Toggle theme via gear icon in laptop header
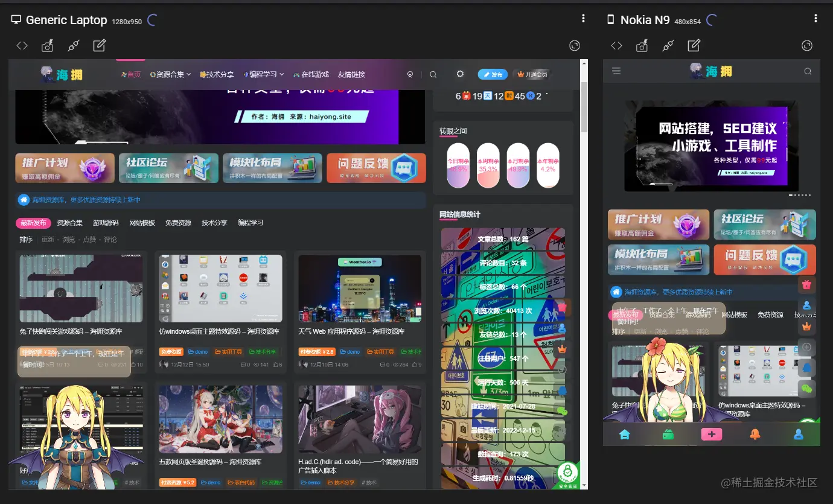Viewport: 833px width, 504px height. tap(460, 74)
